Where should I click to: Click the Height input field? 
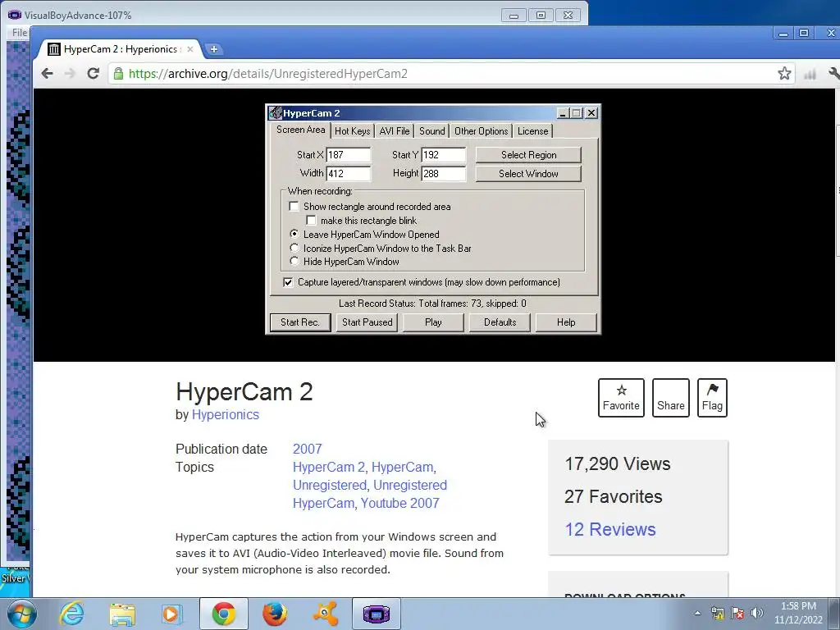pos(444,174)
